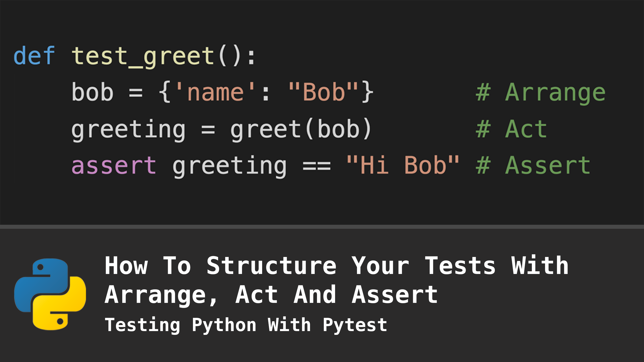The height and width of the screenshot is (362, 644).
Task: Click the Python logo icon
Action: (50, 294)
